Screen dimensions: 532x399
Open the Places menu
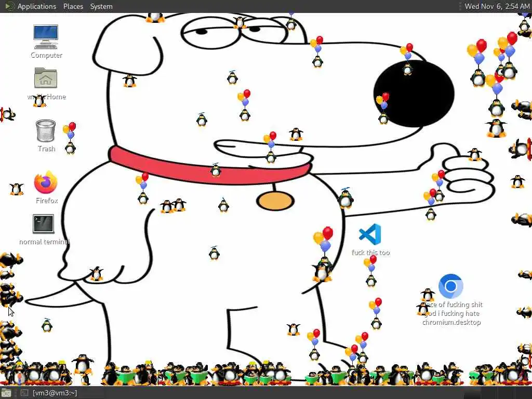(x=73, y=6)
